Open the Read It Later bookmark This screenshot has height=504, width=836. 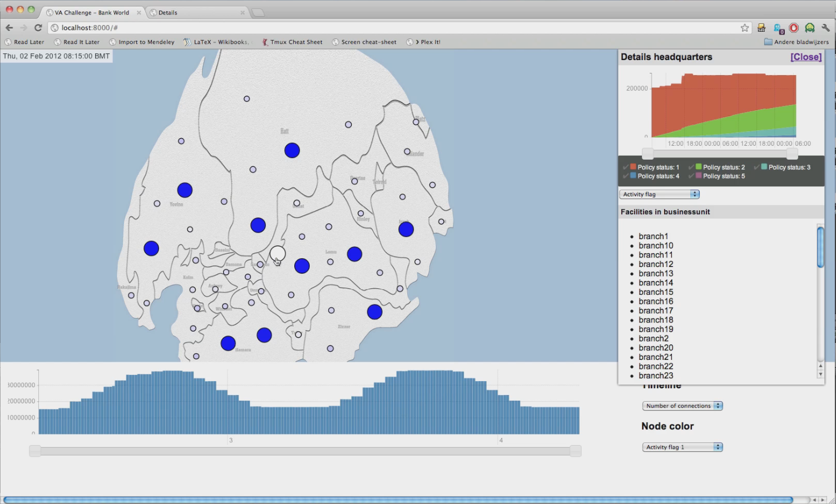(x=77, y=42)
